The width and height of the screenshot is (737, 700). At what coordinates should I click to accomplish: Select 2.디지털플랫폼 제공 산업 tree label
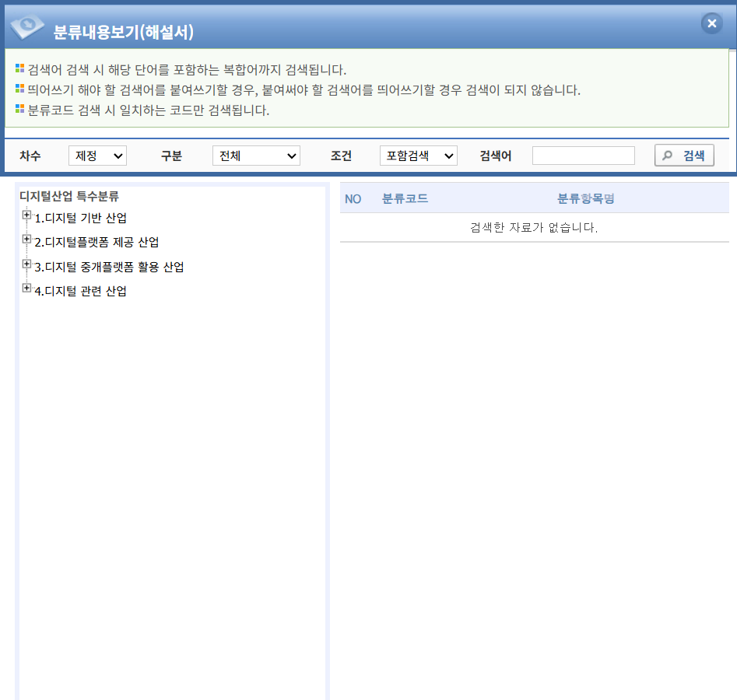tap(97, 243)
